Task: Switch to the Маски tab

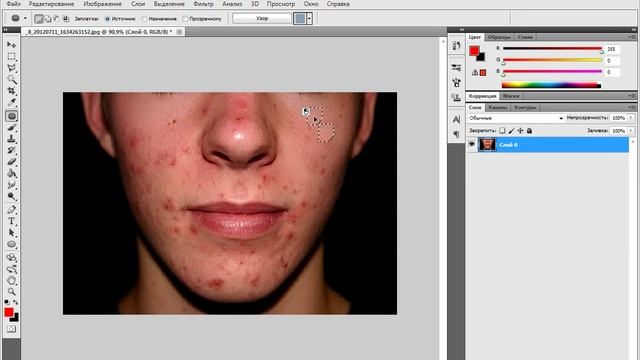Action: tap(511, 96)
